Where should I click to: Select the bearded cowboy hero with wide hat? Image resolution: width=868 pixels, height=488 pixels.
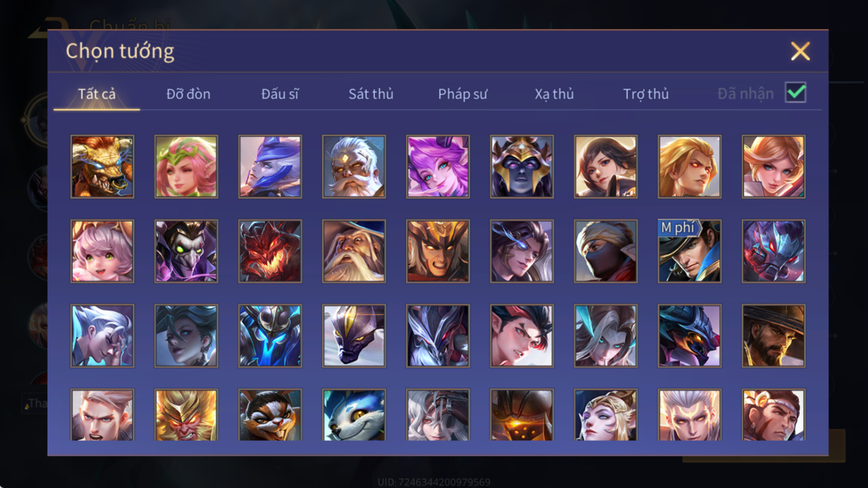(x=774, y=336)
